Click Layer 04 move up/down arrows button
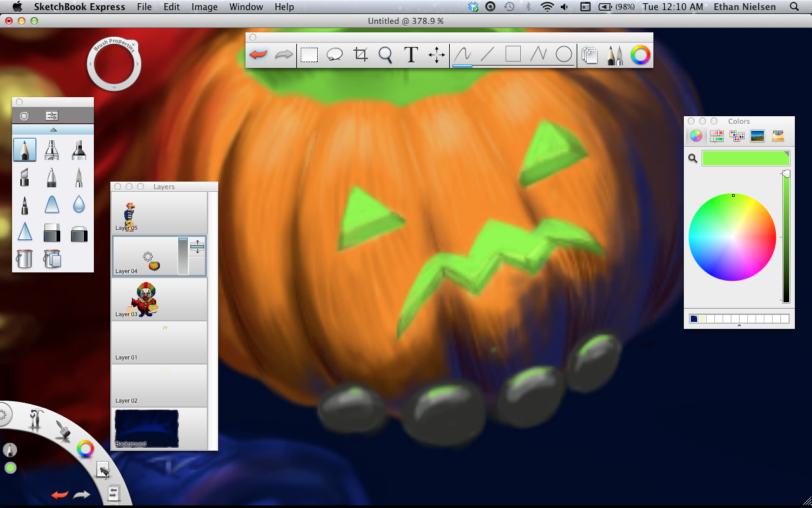 click(x=197, y=247)
